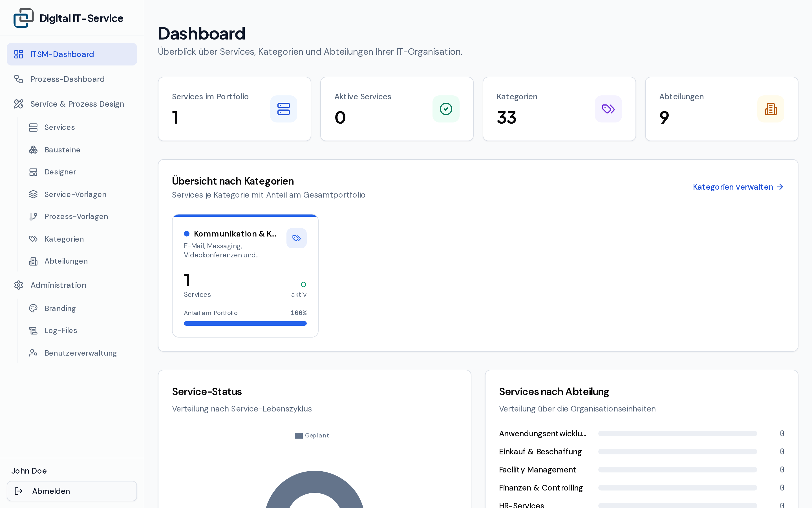This screenshot has width=812, height=508.
Task: Click the Kategorien tags icon in sidebar
Action: pyautogui.click(x=33, y=239)
